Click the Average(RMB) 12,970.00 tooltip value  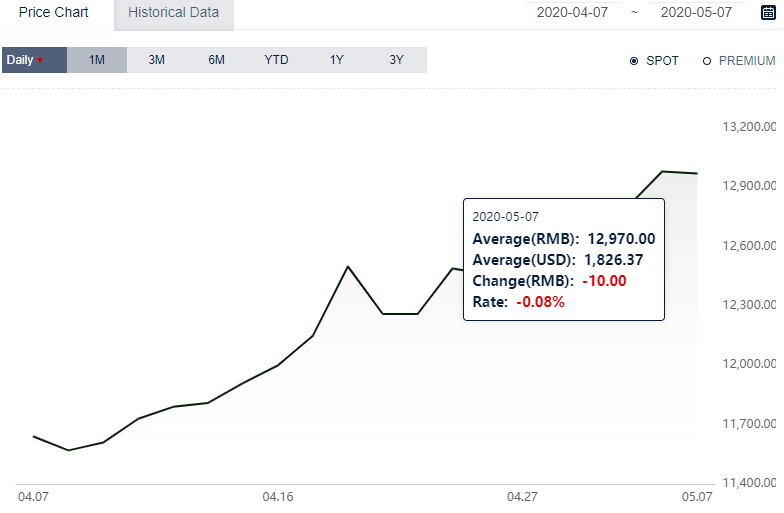click(x=622, y=239)
